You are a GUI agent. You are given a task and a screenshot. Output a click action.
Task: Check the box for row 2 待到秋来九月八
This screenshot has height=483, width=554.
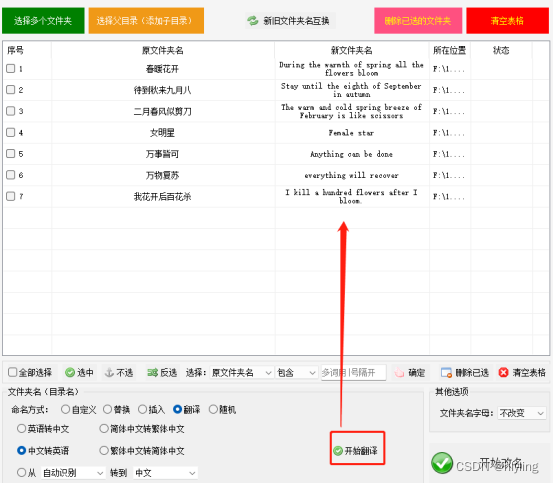pyautogui.click(x=11, y=90)
